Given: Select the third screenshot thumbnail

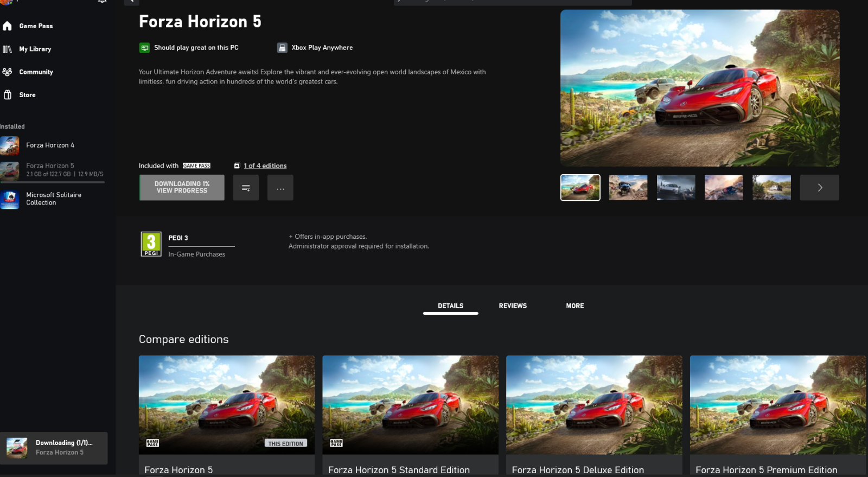Looking at the screenshot, I should (676, 188).
